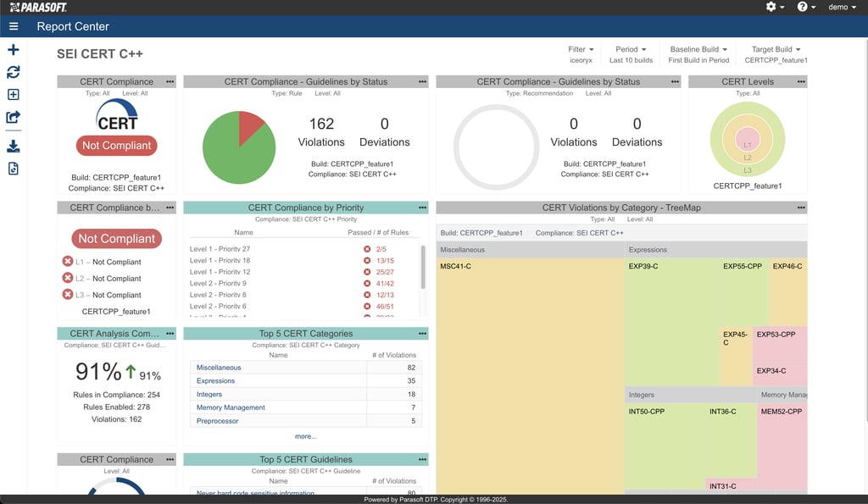The height and width of the screenshot is (504, 868).
Task: Click the large Not Compliant badge above L1
Action: click(116, 238)
